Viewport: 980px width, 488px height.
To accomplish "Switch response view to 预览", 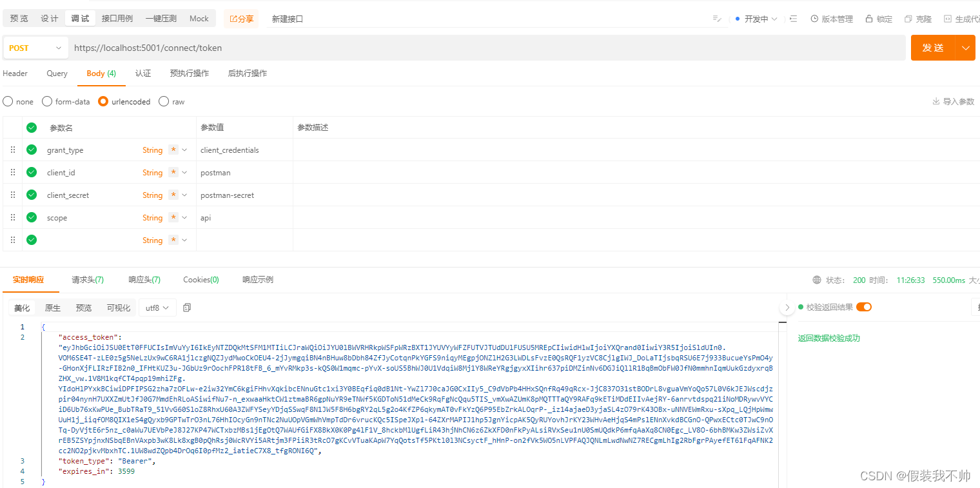I will tap(84, 307).
